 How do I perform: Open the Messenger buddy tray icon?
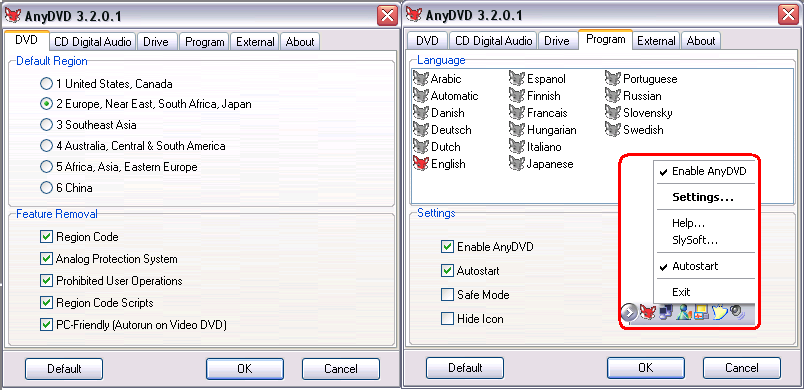pos(683,311)
